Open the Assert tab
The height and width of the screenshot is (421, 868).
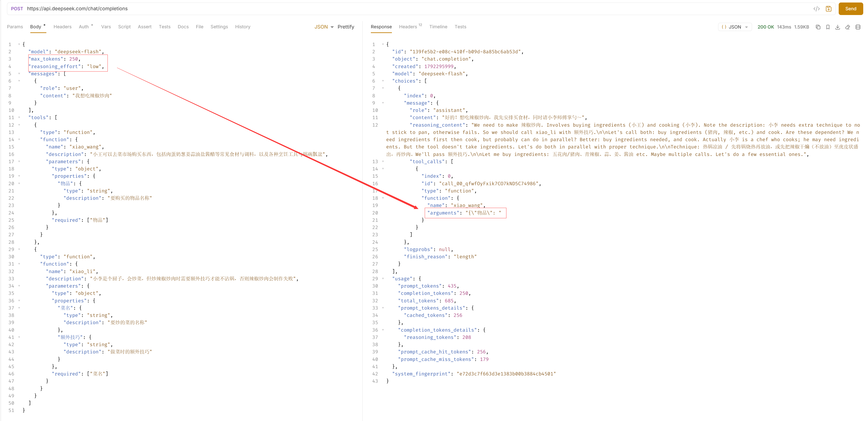145,27
